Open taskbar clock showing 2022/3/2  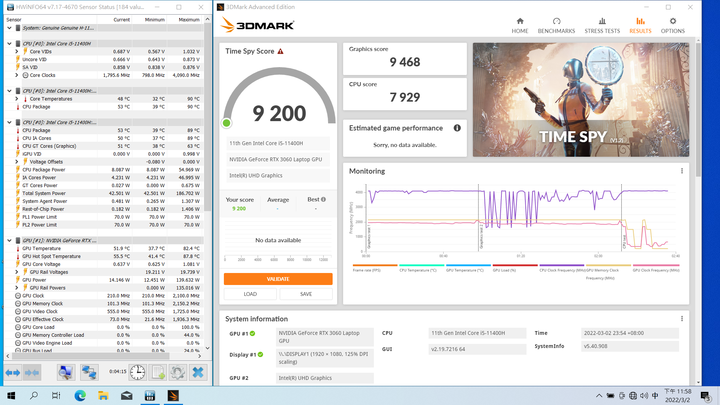pos(678,395)
